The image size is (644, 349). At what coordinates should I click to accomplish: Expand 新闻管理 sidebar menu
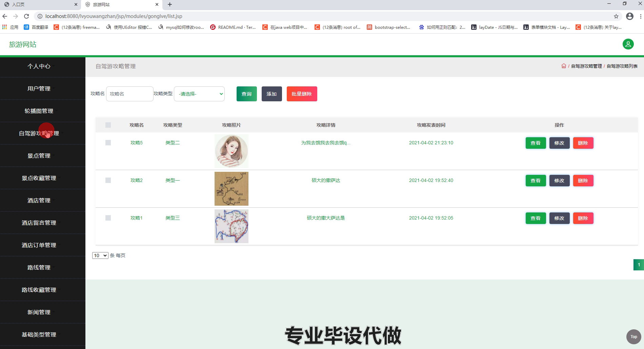pos(39,312)
